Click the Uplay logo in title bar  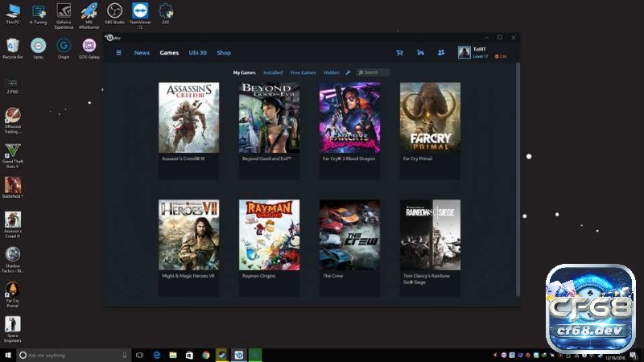point(113,38)
